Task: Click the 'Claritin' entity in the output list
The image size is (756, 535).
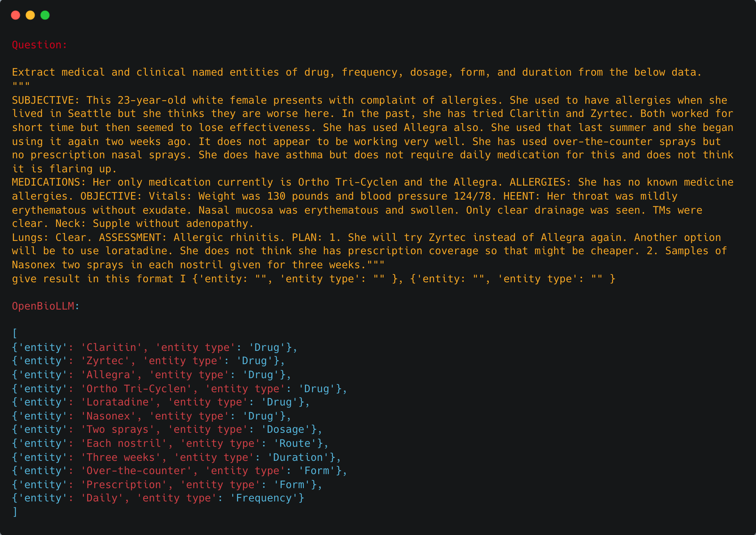Action: point(111,348)
